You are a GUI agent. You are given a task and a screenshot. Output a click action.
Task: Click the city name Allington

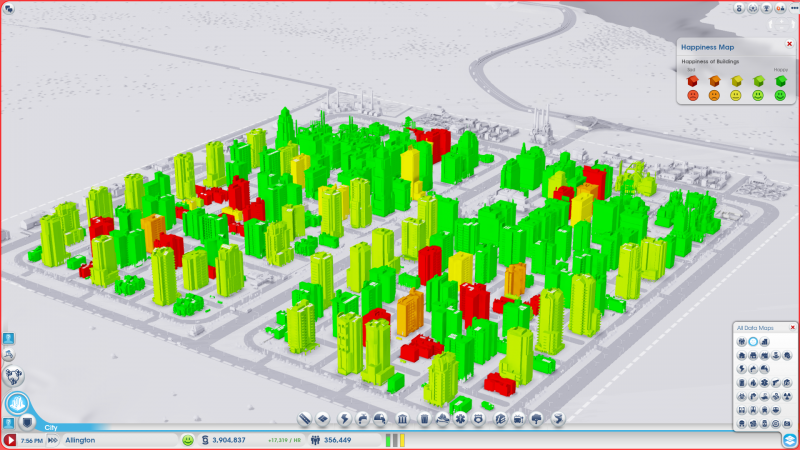80,440
